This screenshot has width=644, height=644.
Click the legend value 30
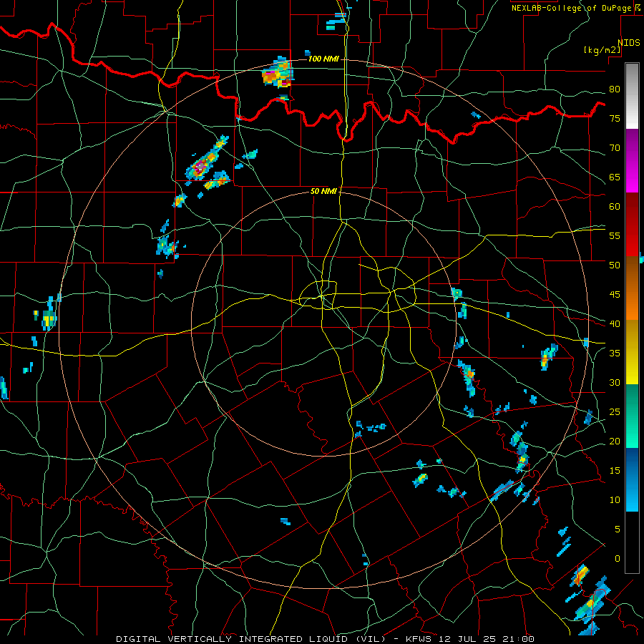coord(615,383)
